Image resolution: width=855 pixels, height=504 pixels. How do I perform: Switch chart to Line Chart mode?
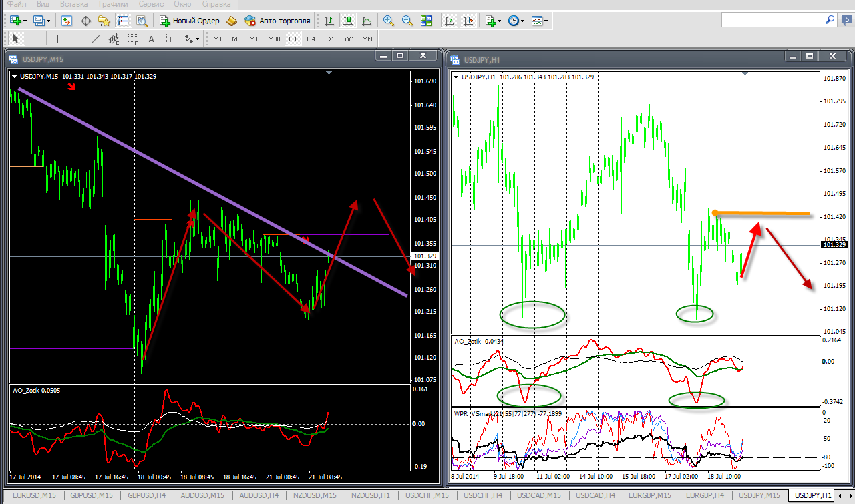coord(366,21)
